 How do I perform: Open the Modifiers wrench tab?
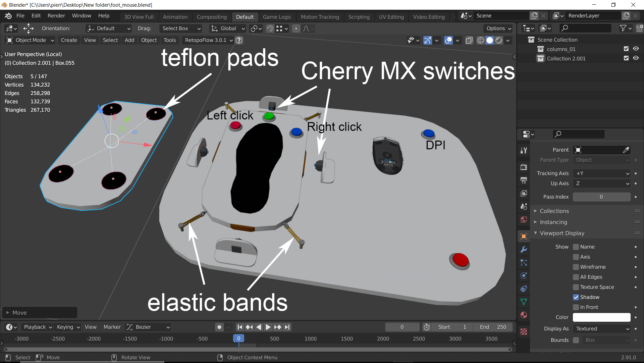(524, 249)
